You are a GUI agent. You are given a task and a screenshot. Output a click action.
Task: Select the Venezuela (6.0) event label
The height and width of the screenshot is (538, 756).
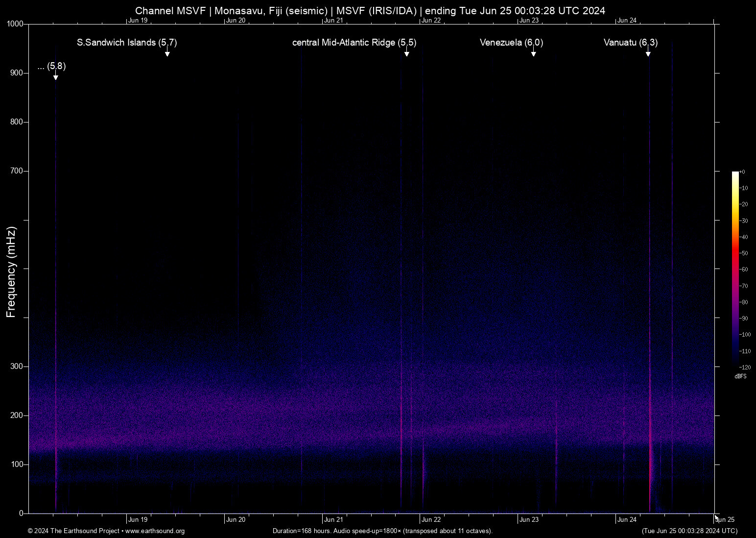tap(511, 43)
